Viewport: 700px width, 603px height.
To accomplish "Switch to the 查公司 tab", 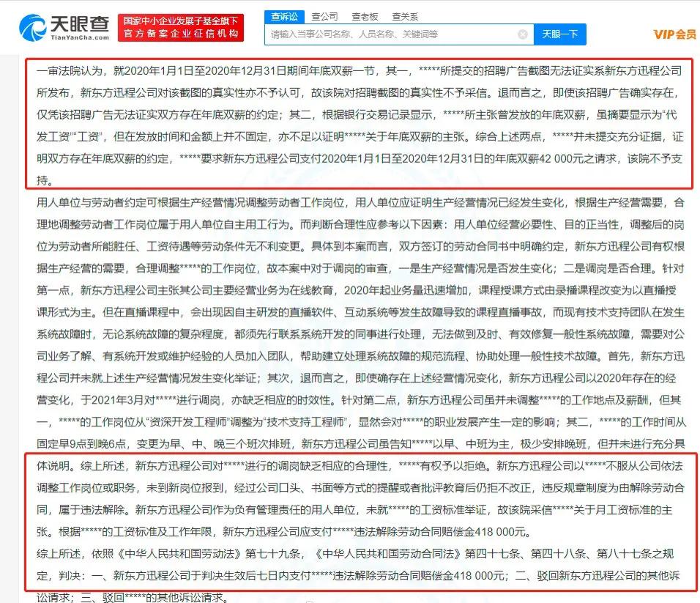I will click(324, 17).
